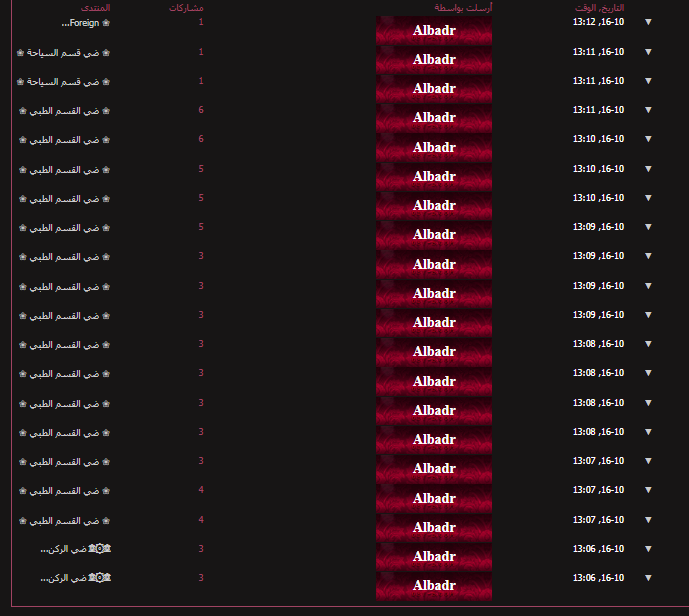Open ضي الركن link in the last row
Viewport: 689px width, 616px height.
click(62, 578)
